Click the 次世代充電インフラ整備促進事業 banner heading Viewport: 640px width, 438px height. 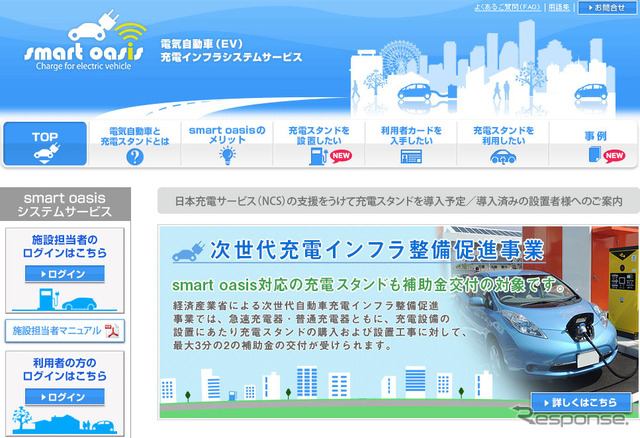click(x=377, y=250)
